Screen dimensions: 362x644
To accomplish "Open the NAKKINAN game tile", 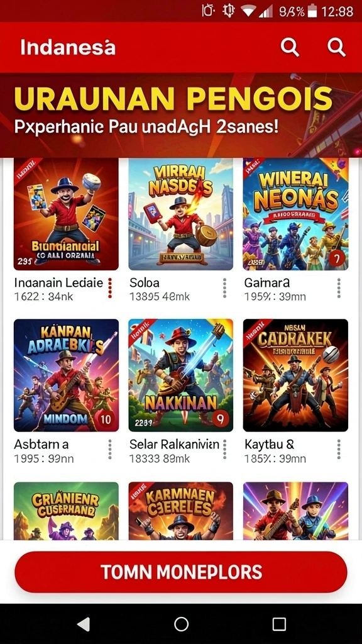I will [x=180, y=375].
